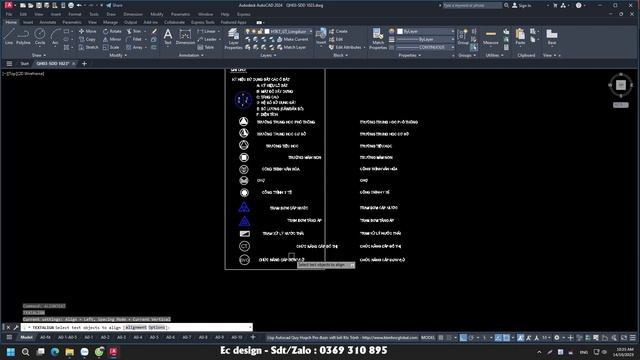Screen dimensions: 640x360
Task: Select the Arc tool
Action: pos(55,36)
